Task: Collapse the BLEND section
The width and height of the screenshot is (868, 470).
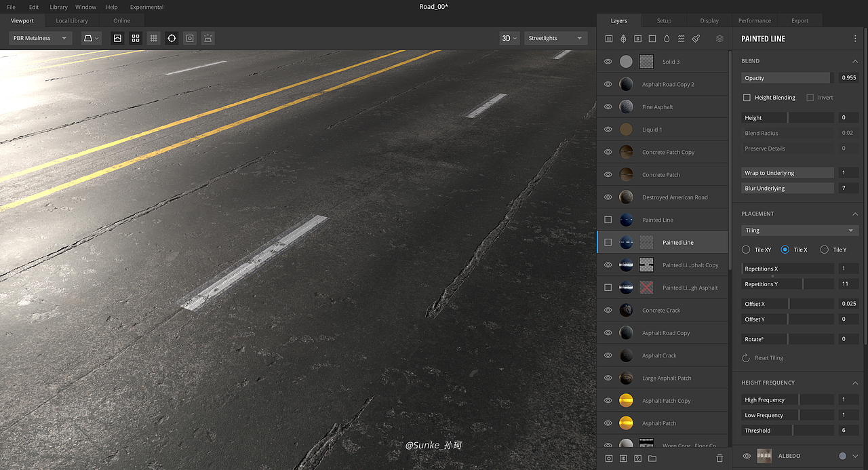Action: 855,61
